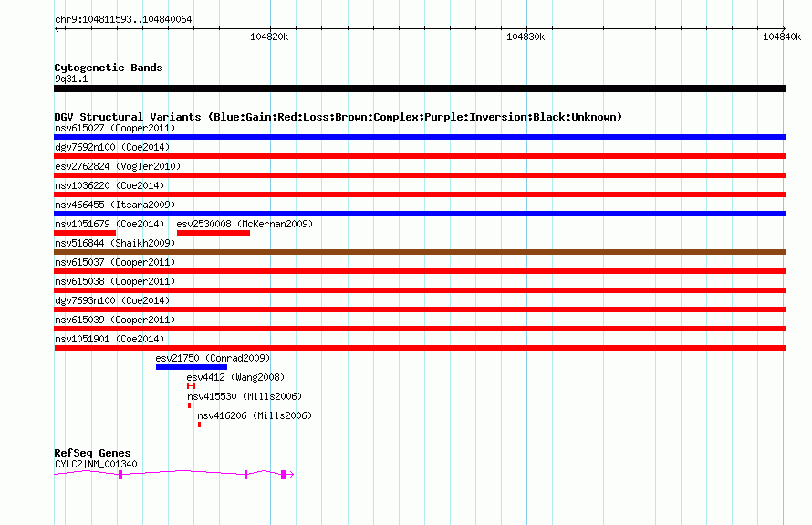Click the red bar under esv2762824
Viewport: 812px width, 525px height.
(420, 175)
